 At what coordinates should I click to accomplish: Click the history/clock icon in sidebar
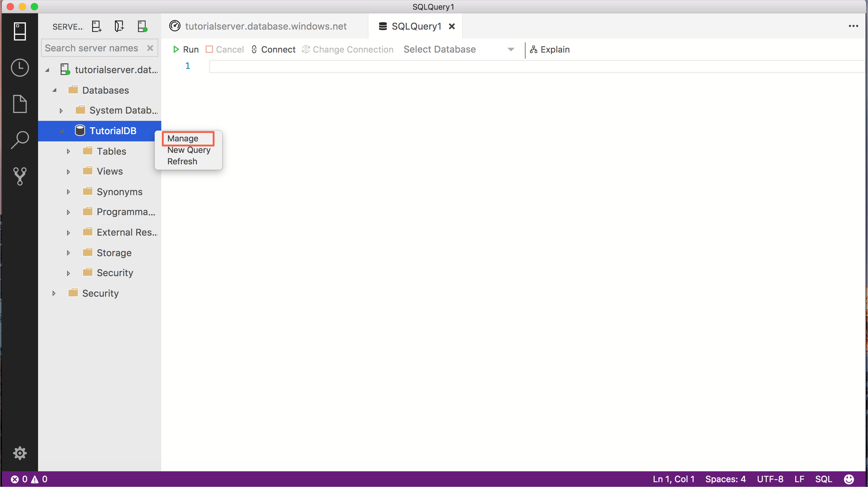[20, 67]
